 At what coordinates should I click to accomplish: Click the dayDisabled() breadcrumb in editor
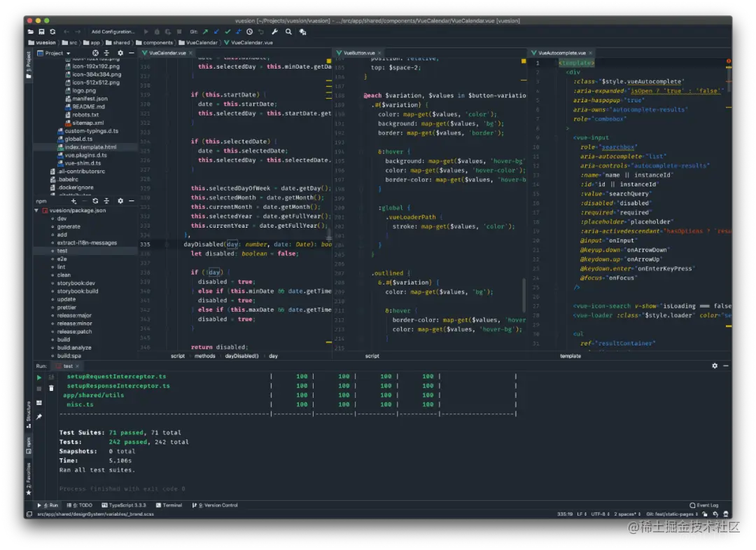[x=241, y=357]
